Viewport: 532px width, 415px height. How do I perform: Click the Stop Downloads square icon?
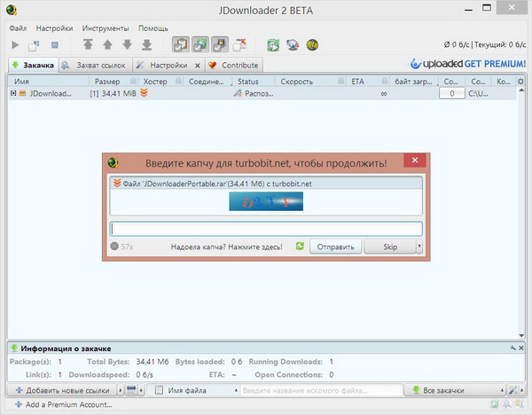(54, 44)
